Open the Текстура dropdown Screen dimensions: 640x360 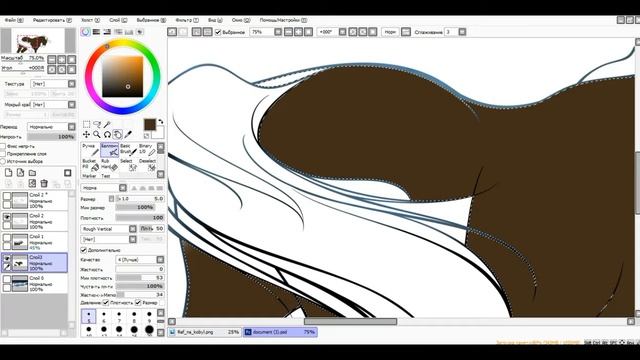coord(53,84)
